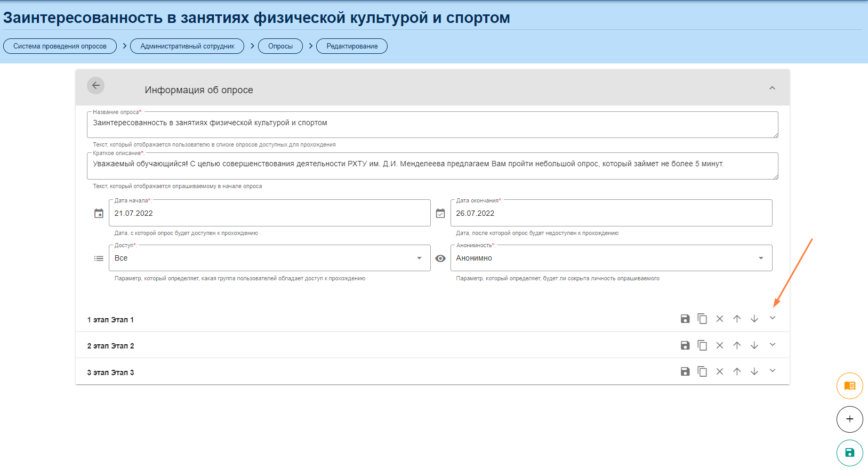Click the round plus add button

click(x=849, y=419)
